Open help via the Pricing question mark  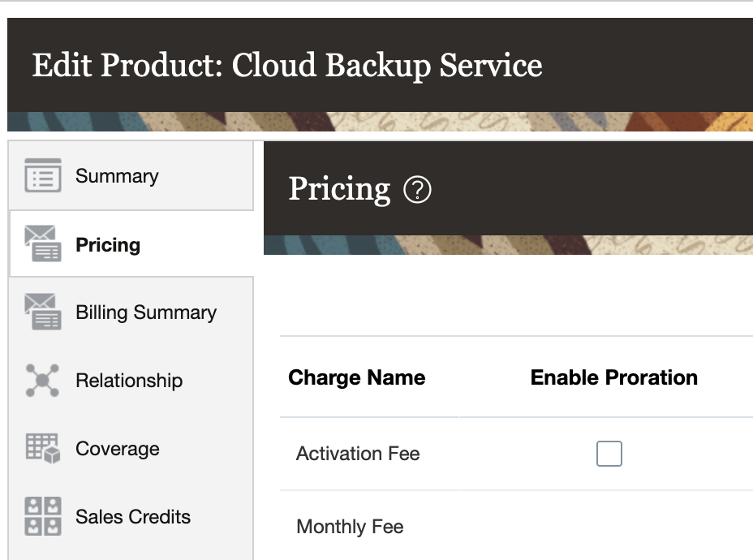click(417, 191)
